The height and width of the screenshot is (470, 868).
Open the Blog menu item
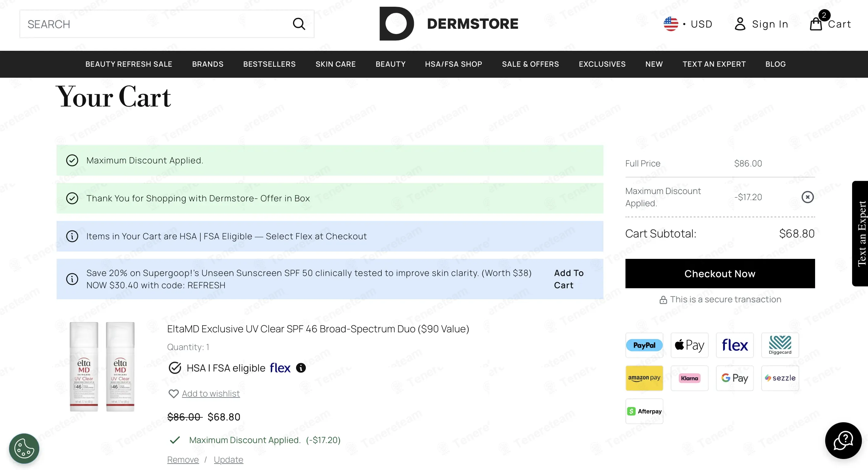point(775,64)
